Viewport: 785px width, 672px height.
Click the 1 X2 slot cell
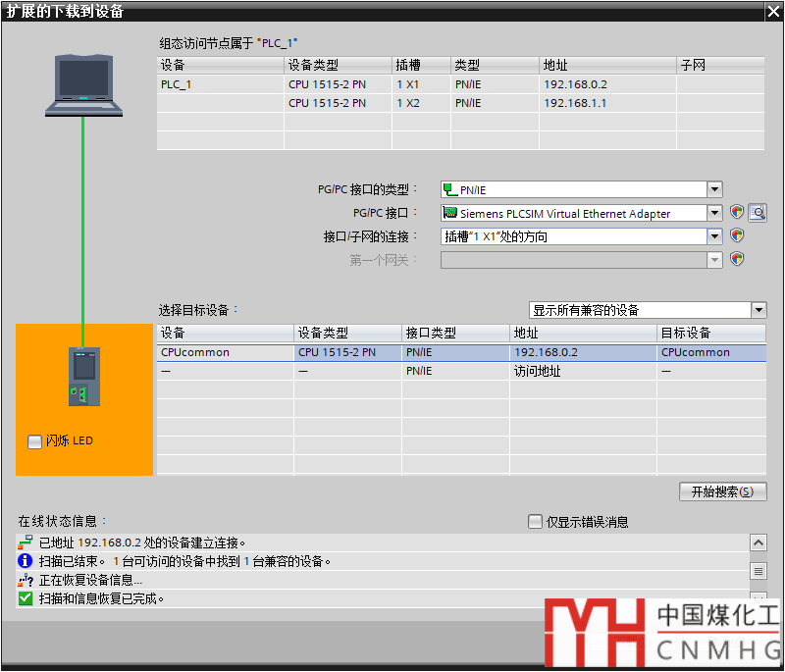coord(421,103)
